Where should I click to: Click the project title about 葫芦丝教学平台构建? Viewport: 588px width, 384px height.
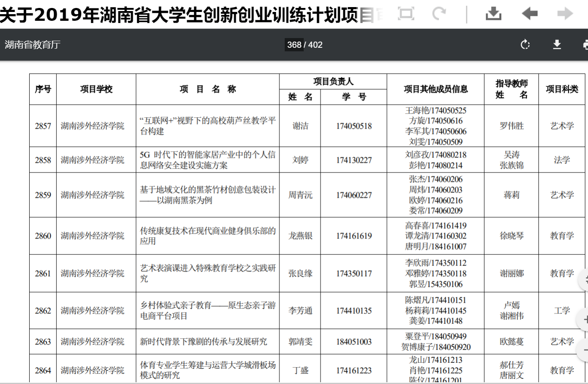pos(208,126)
